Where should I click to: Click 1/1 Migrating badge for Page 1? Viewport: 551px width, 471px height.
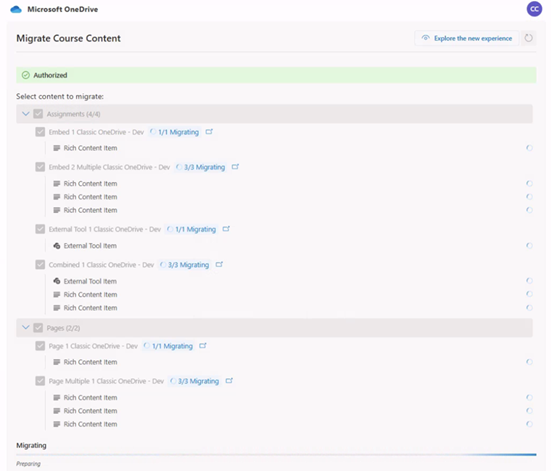point(168,346)
